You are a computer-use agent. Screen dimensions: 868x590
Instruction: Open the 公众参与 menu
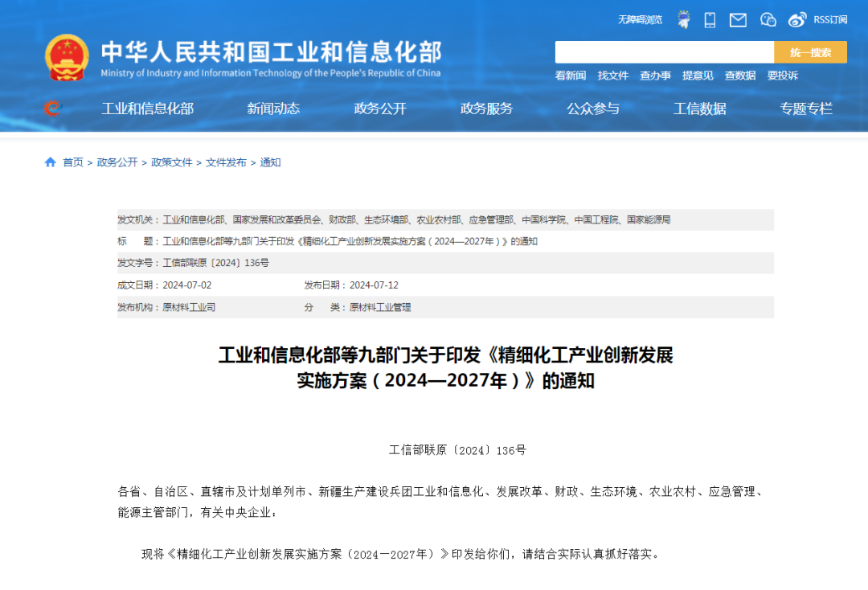(x=593, y=109)
